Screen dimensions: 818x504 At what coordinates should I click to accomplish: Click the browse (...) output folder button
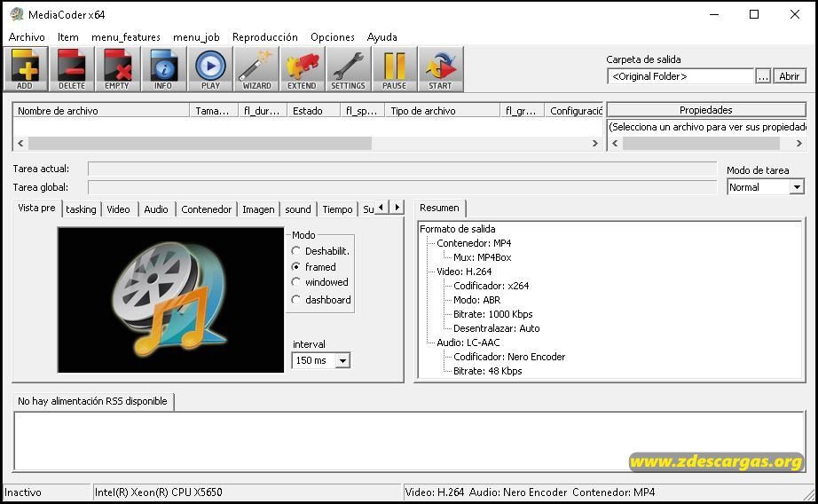(763, 76)
